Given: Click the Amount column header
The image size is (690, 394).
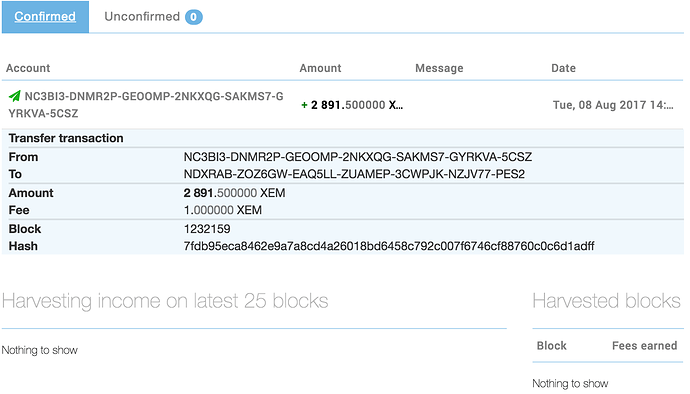Looking at the screenshot, I should point(320,68).
